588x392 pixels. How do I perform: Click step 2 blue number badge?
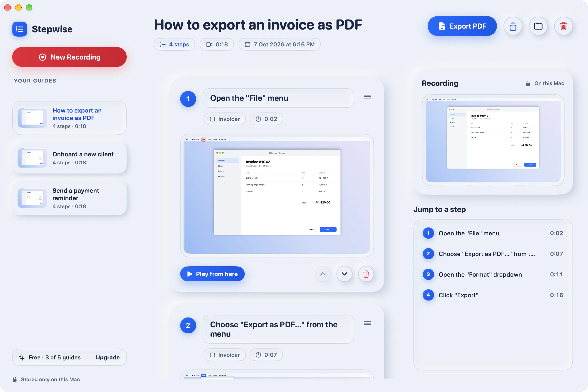tap(188, 325)
